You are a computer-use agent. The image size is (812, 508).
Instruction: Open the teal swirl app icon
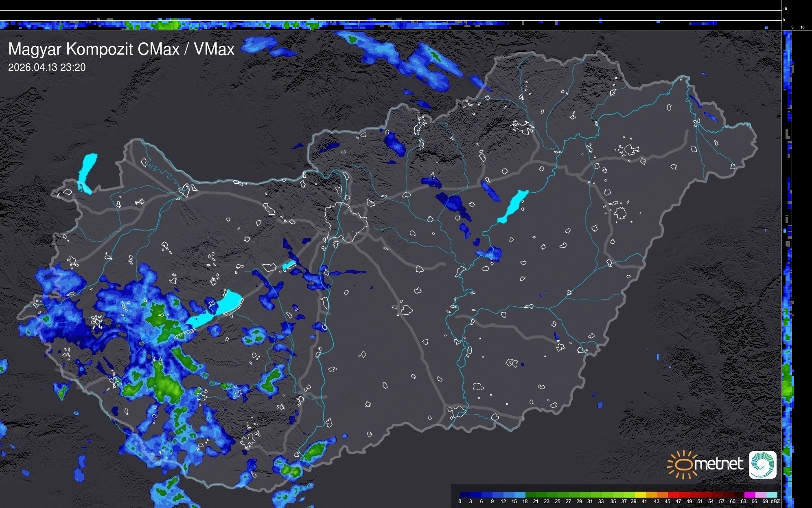point(762,464)
